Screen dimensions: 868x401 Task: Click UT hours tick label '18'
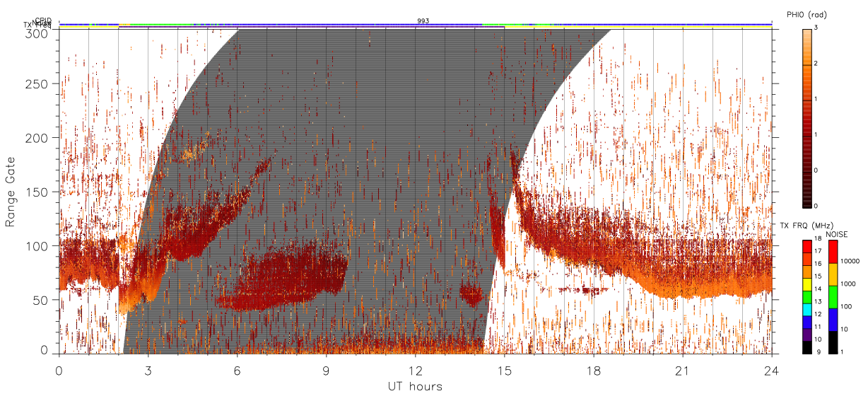coord(594,371)
